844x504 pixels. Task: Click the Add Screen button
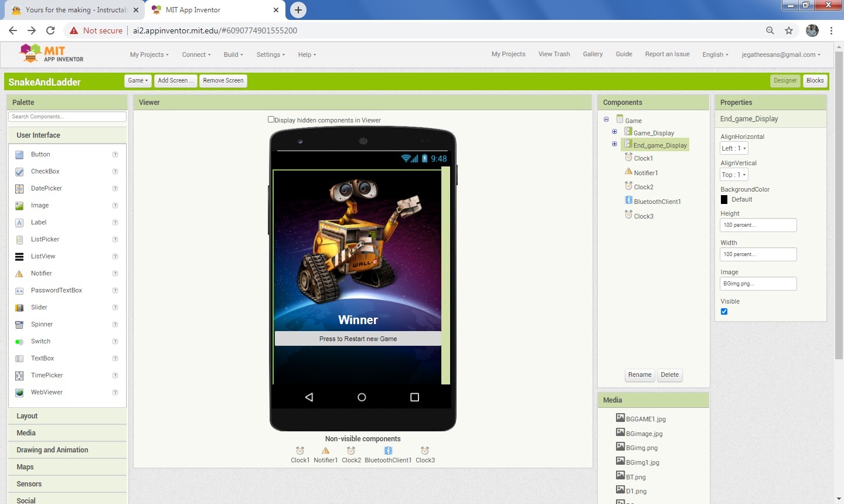coord(175,81)
